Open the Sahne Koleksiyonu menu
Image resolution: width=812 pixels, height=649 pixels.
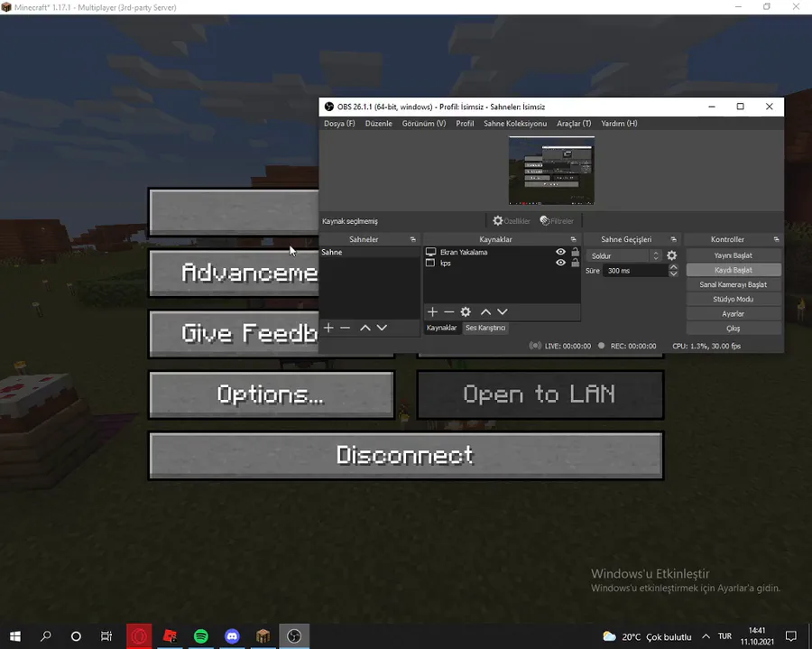tap(515, 124)
